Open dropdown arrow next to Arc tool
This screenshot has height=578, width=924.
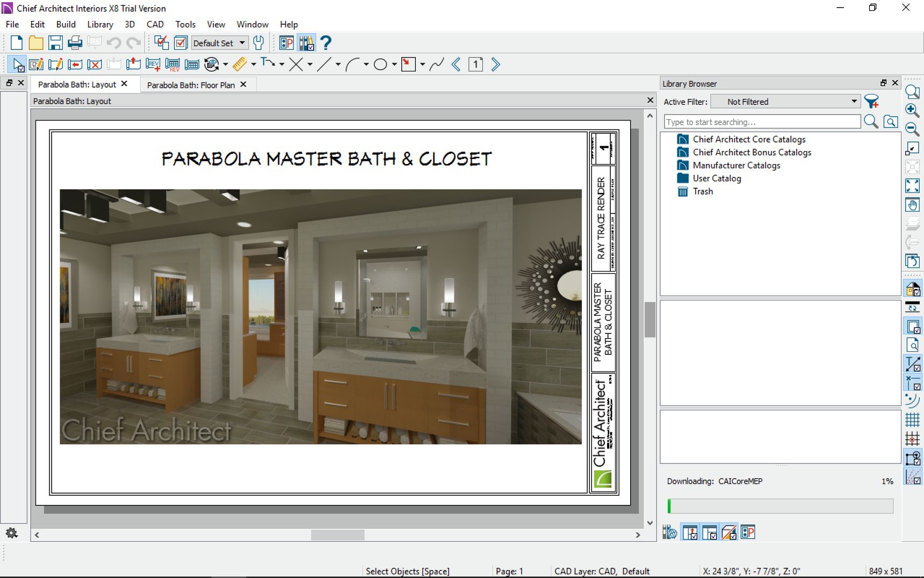tap(366, 65)
